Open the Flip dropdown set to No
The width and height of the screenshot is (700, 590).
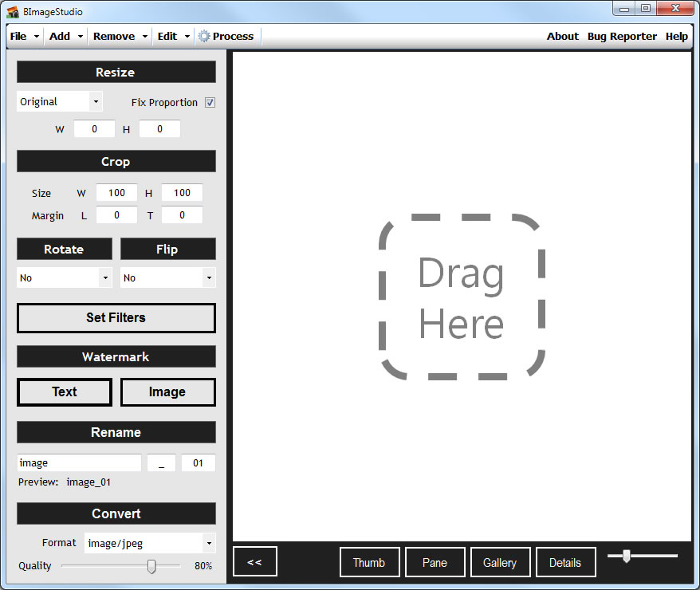point(168,277)
